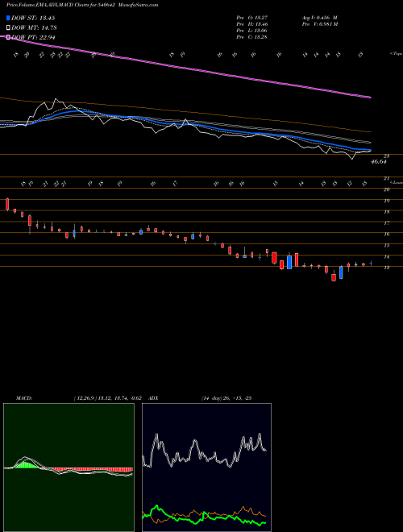Click the white DOW MT legend swatch

(x=9, y=27)
